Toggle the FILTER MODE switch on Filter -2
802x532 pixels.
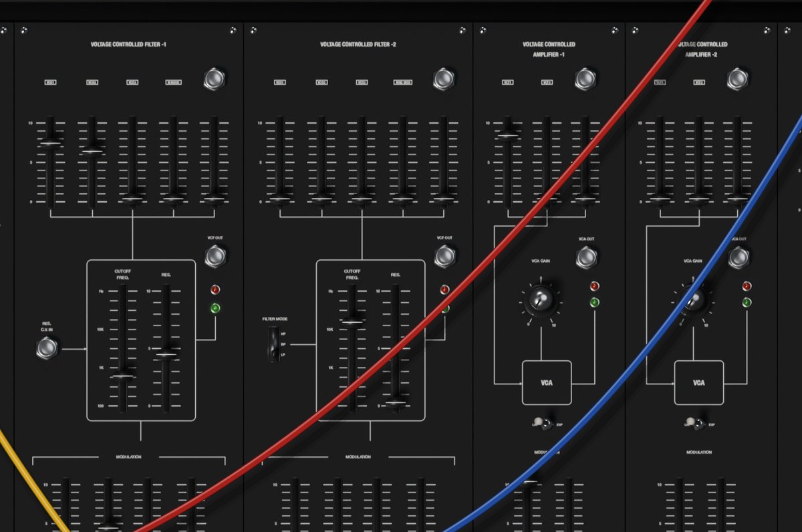coord(273,344)
